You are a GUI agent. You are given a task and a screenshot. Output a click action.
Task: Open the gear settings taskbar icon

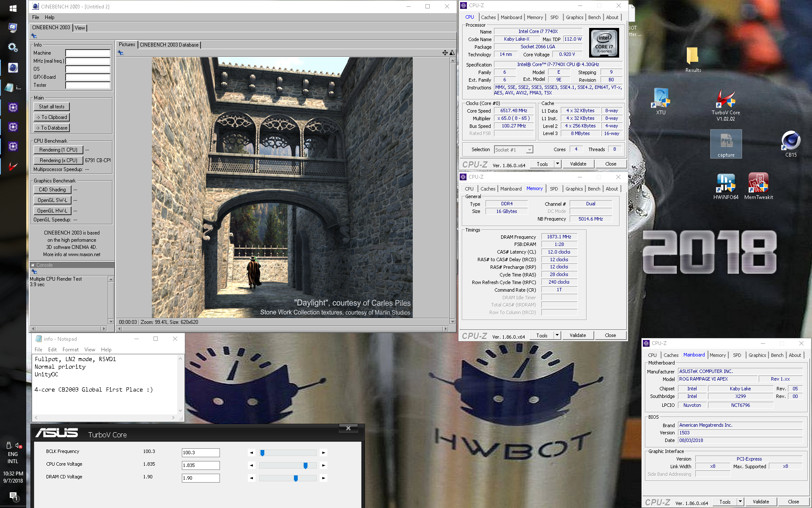point(13,47)
